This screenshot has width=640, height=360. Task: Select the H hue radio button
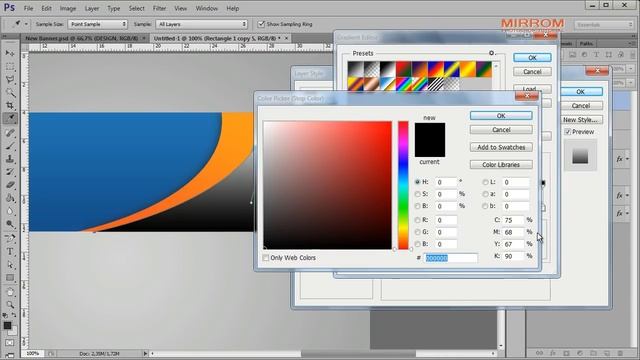point(417,182)
